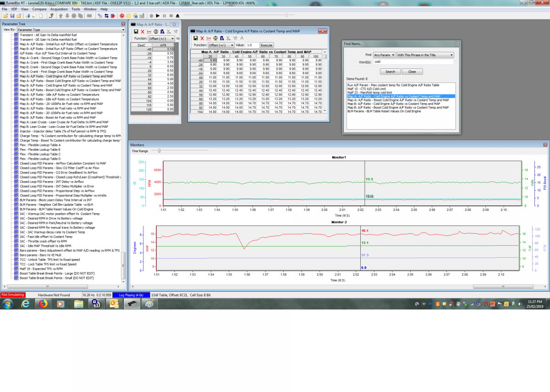Open the Tools menu
The width and height of the screenshot is (550, 392).
(x=76, y=9)
